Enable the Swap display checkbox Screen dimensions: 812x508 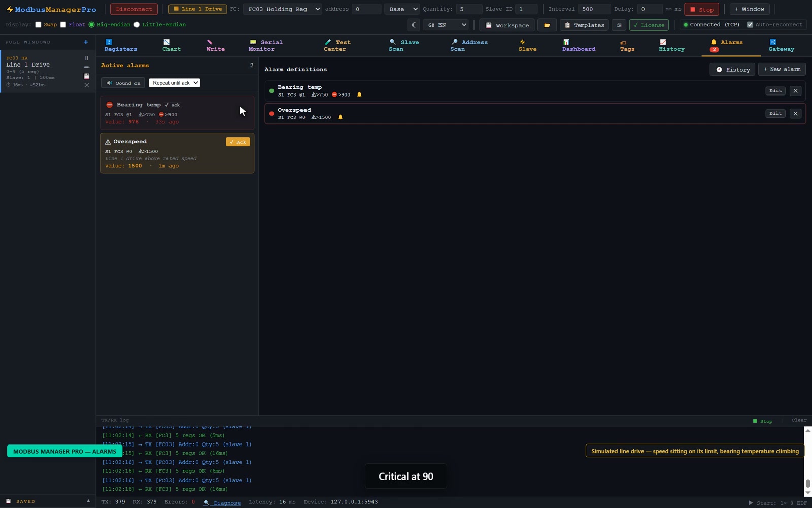38,24
